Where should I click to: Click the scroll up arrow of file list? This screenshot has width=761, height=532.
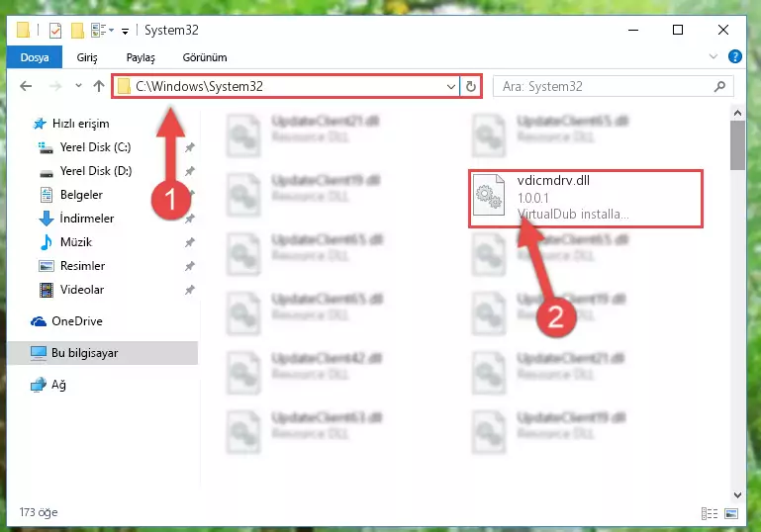(737, 113)
